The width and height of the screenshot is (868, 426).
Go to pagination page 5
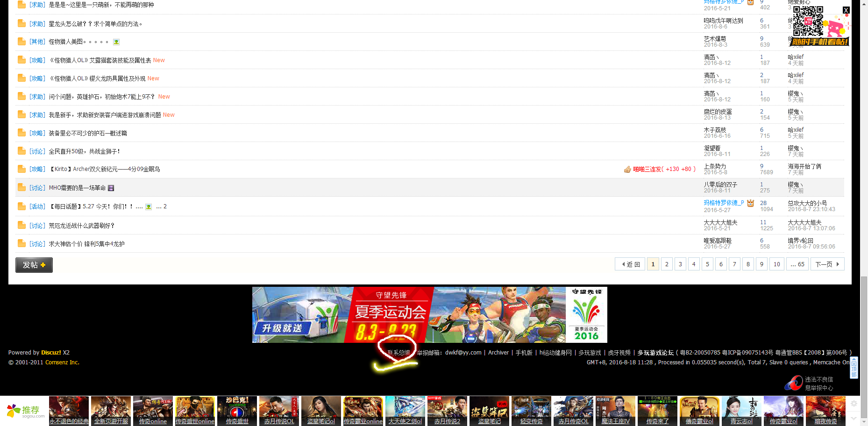(x=707, y=264)
